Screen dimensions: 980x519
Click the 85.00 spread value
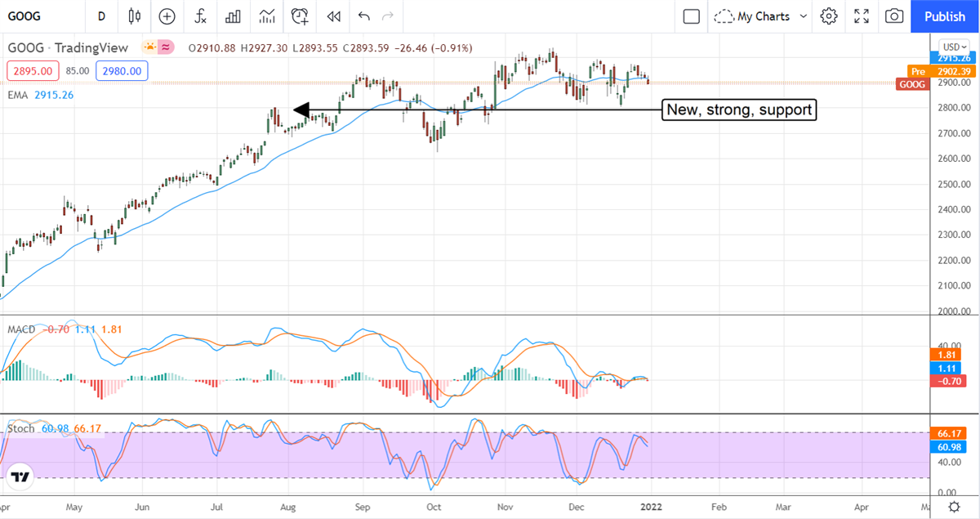pyautogui.click(x=78, y=71)
